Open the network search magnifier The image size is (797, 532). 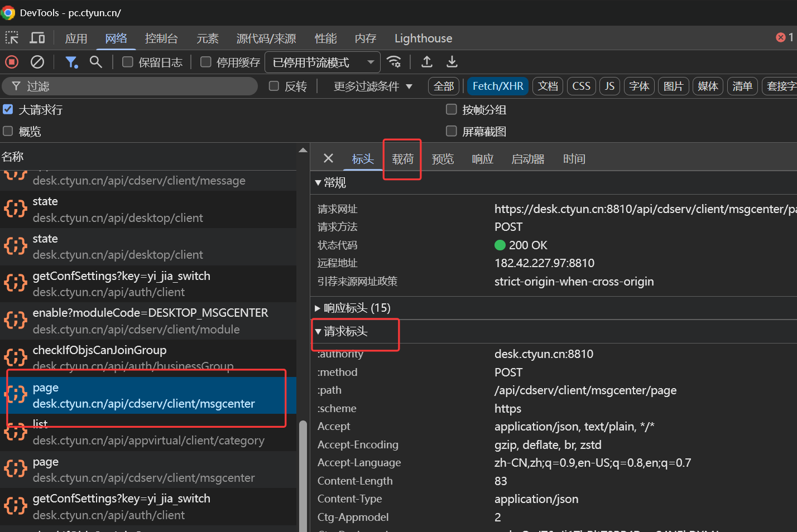96,62
